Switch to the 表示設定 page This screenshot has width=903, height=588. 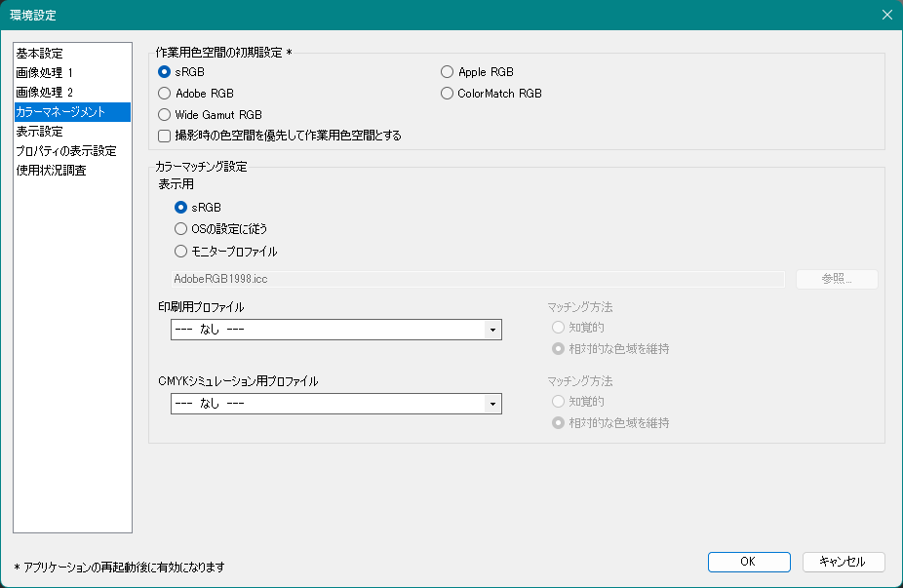pos(40,132)
